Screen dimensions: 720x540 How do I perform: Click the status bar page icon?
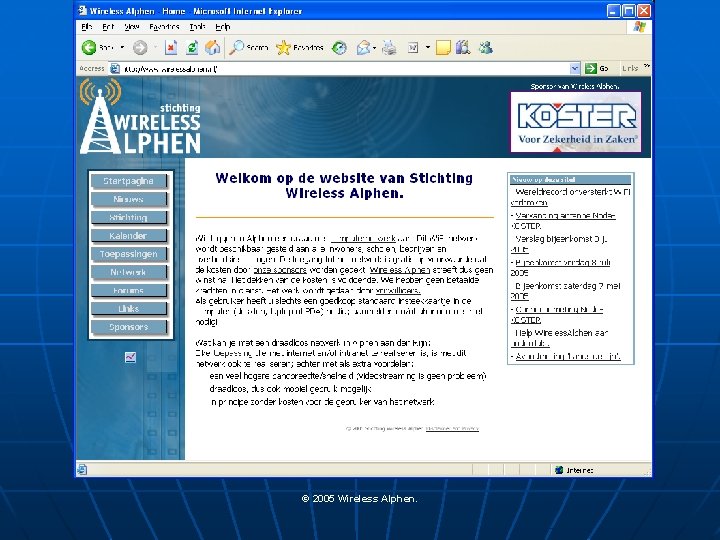pos(82,469)
